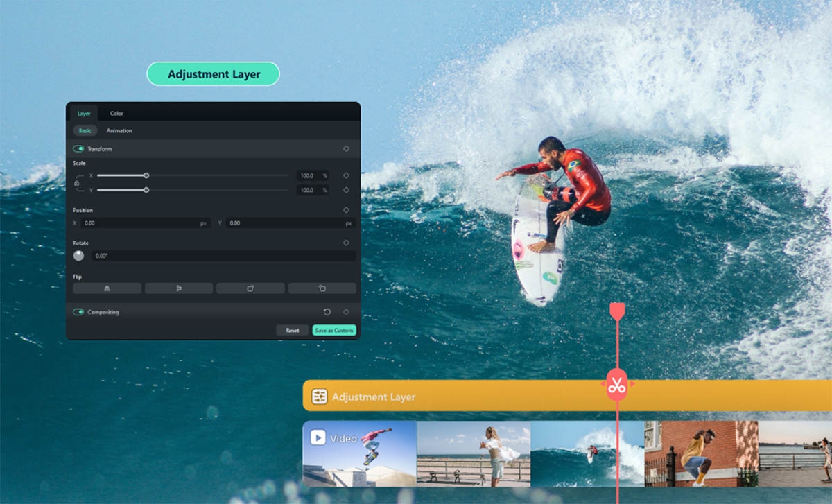Select the Layer tab

[x=84, y=113]
